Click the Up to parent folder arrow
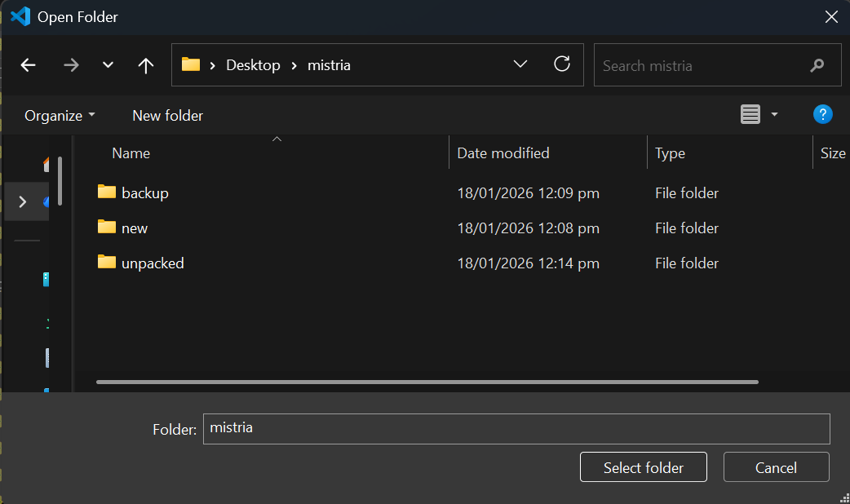Viewport: 850px width, 504px height. pos(146,65)
